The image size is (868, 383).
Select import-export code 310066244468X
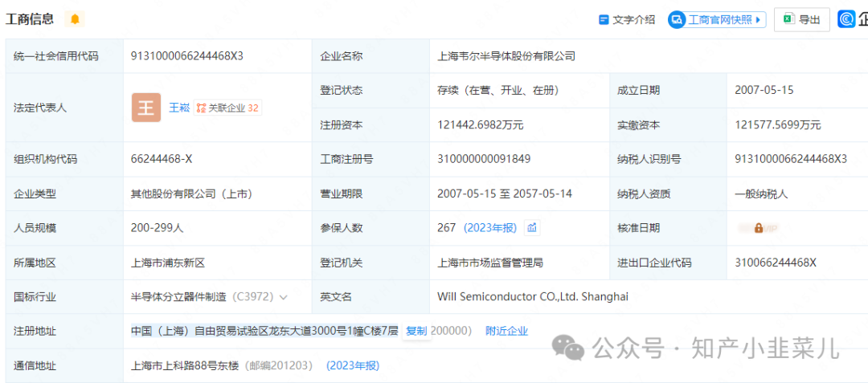(x=775, y=263)
